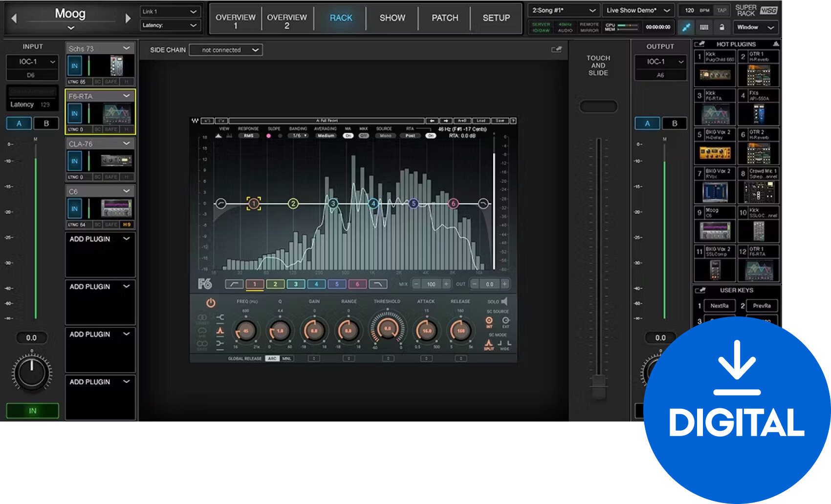
Task: Toggle the MA switch in F6
Action: coord(349,135)
